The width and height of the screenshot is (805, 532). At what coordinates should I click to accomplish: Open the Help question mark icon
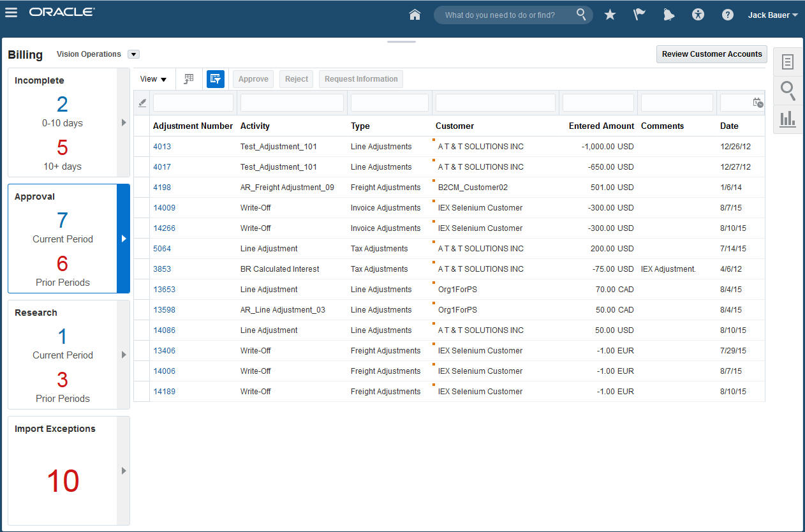coord(727,15)
